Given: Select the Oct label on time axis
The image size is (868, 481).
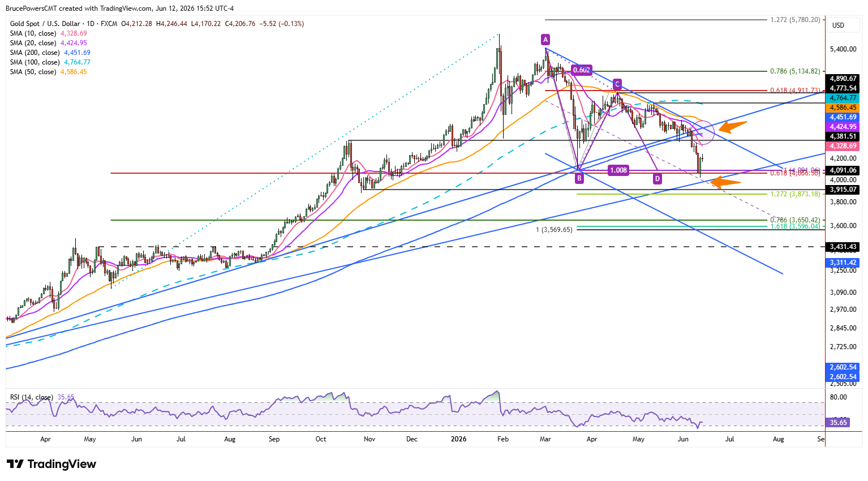Looking at the screenshot, I should 321,439.
